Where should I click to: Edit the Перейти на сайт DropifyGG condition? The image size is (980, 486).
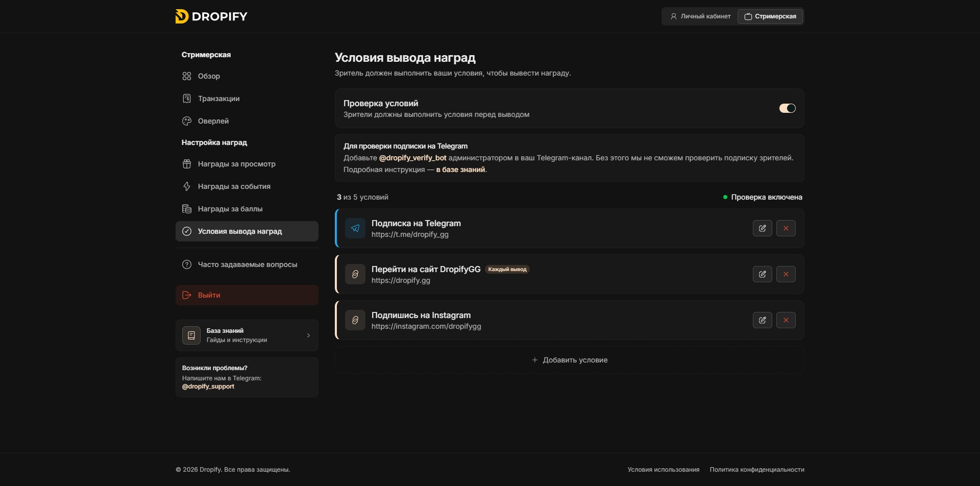[x=763, y=274]
